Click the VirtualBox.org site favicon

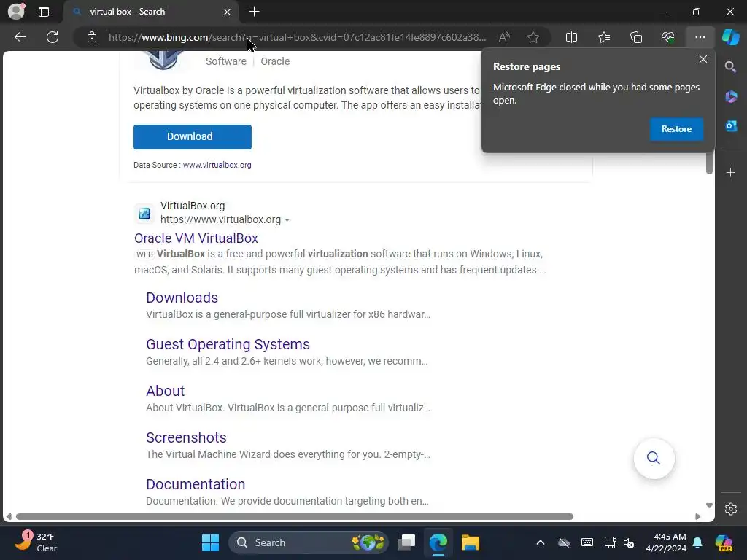point(144,214)
